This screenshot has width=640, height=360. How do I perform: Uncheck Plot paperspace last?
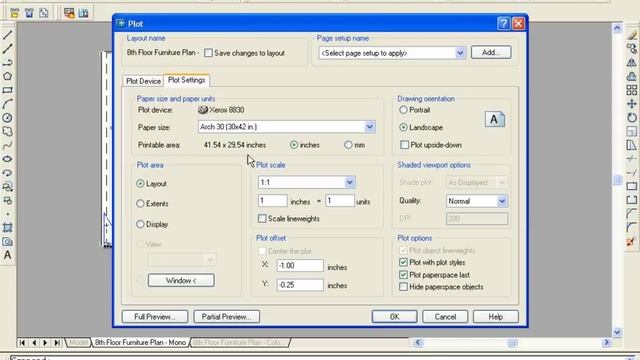[x=403, y=275]
